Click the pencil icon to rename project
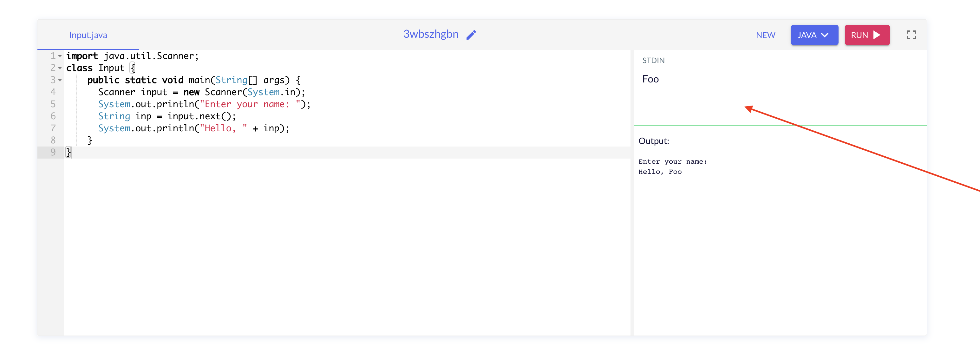The height and width of the screenshot is (359, 980). (x=471, y=35)
